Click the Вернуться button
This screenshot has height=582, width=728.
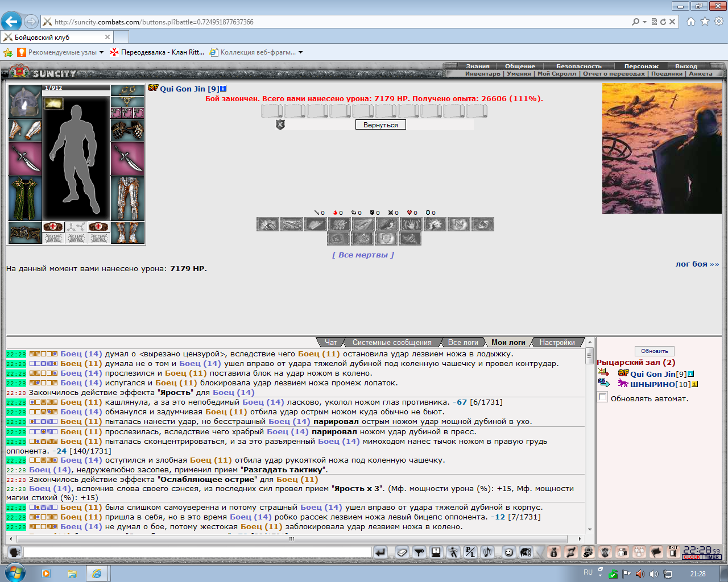[380, 124]
